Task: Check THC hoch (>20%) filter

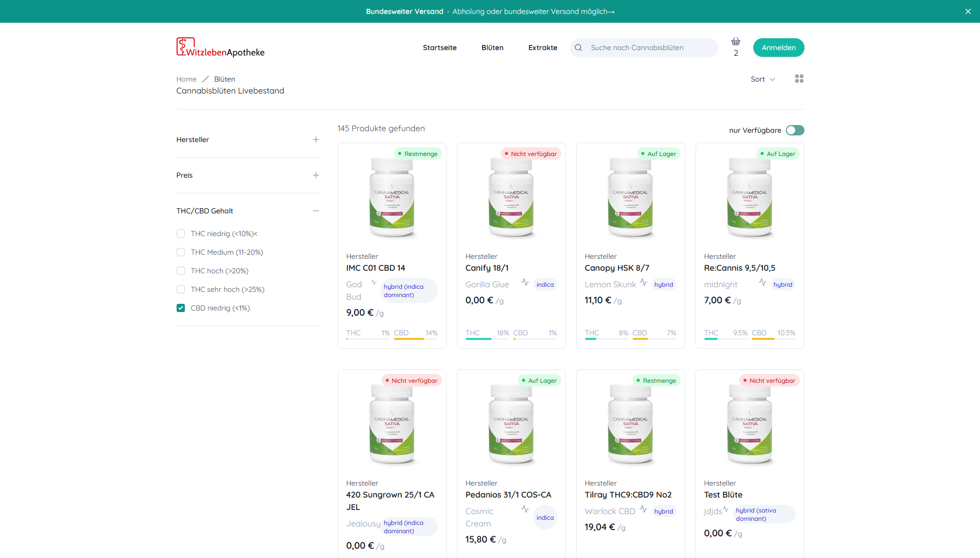Action: coord(181,271)
